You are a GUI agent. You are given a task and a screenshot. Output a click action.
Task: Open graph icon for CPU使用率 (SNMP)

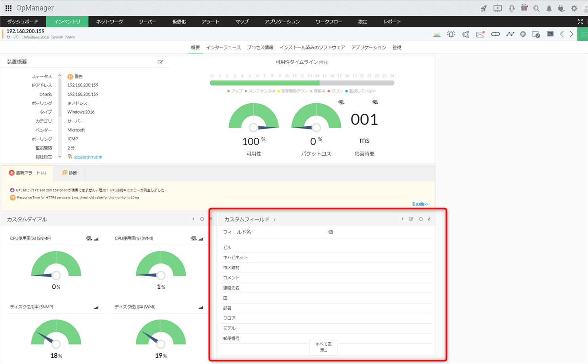pyautogui.click(x=96, y=238)
